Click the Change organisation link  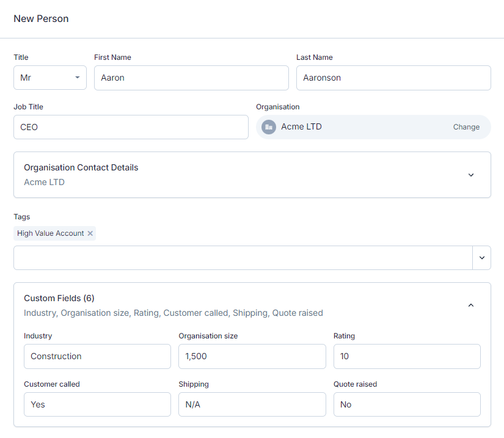click(466, 127)
